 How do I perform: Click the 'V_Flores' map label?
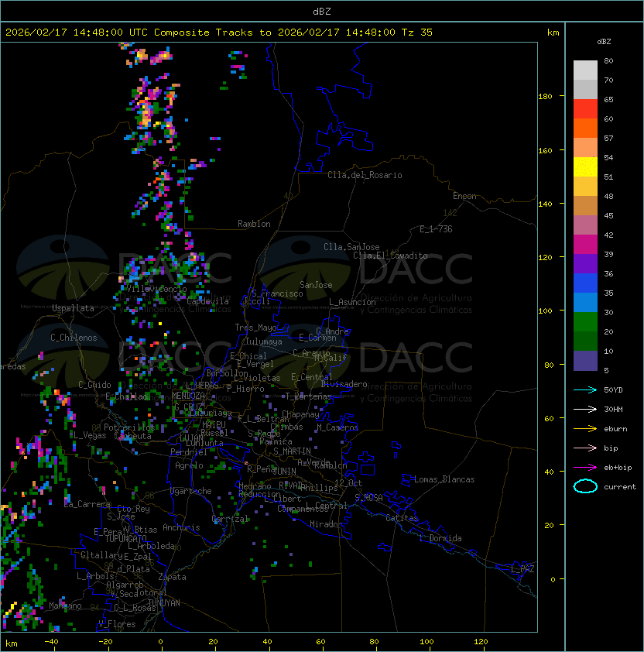[117, 624]
